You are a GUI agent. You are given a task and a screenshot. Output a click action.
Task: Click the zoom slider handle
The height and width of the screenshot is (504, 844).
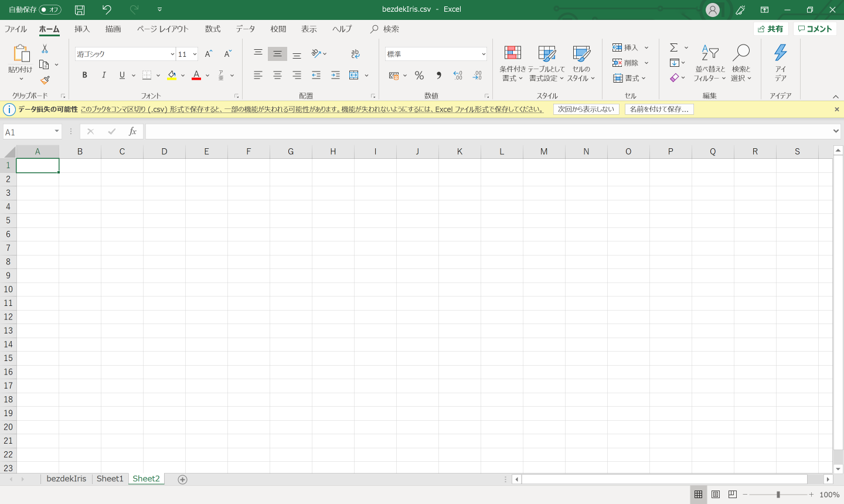pyautogui.click(x=778, y=495)
